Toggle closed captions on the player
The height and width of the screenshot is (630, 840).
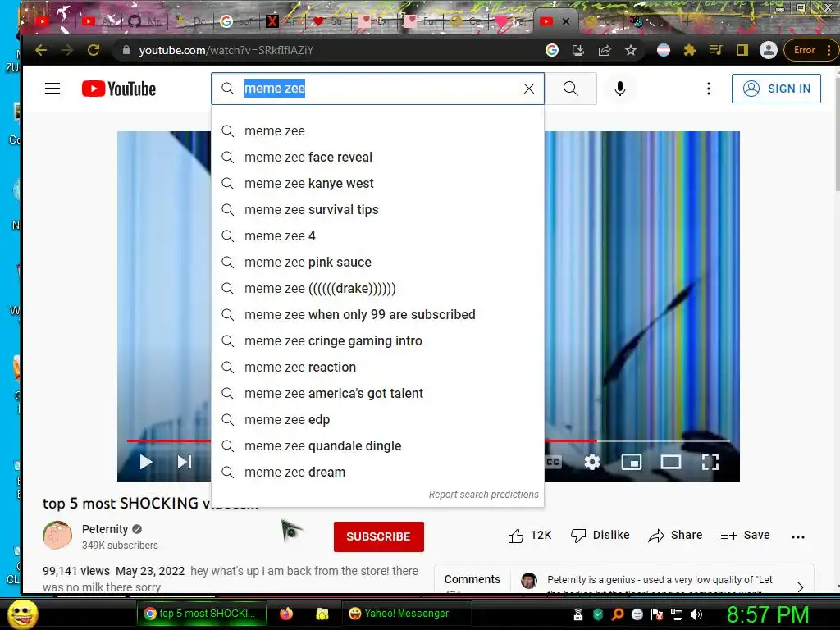click(x=554, y=462)
